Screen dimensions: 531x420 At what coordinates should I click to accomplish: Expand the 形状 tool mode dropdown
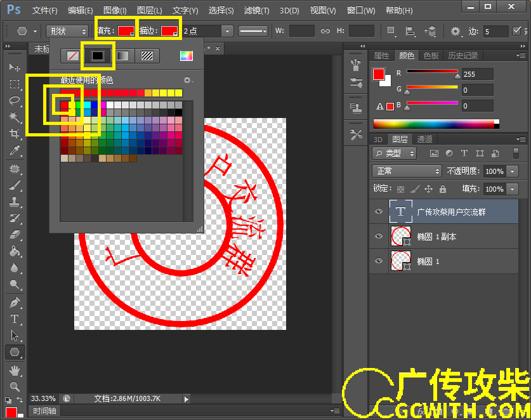click(x=67, y=31)
